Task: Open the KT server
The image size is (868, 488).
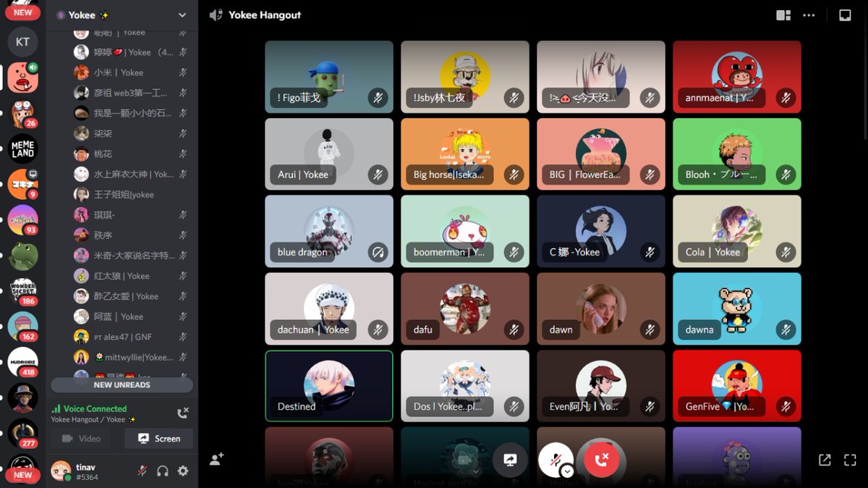Action: tap(22, 41)
